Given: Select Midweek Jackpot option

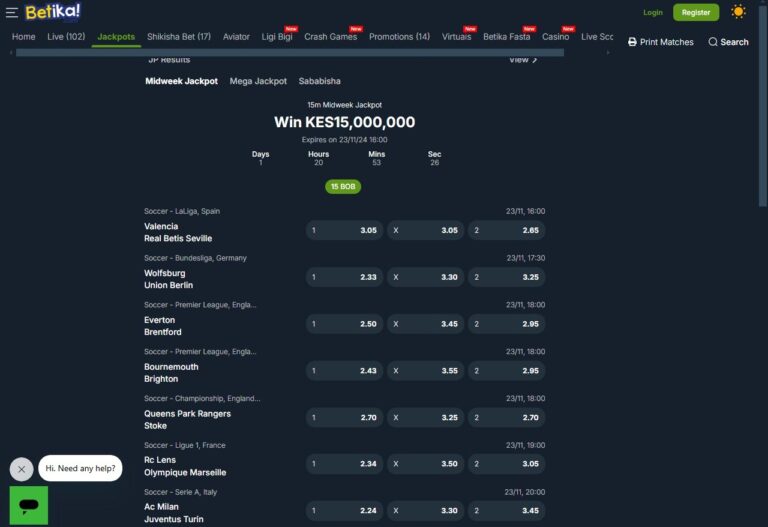Looking at the screenshot, I should point(181,81).
